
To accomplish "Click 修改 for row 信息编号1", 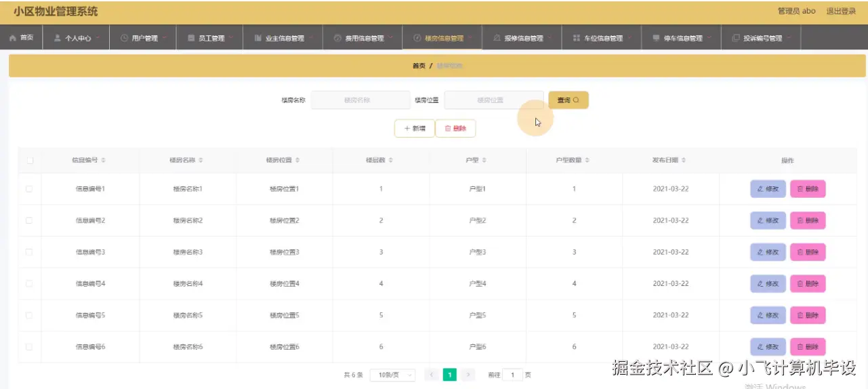I will 768,189.
